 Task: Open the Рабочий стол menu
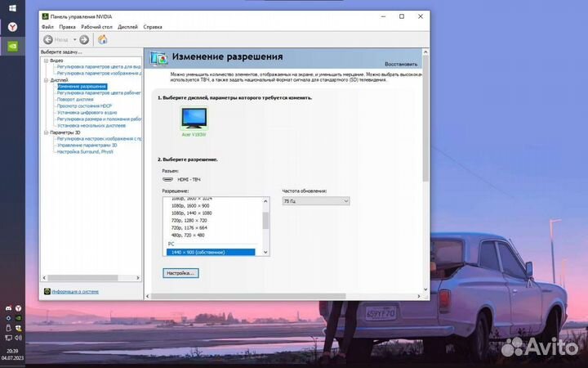click(96, 27)
